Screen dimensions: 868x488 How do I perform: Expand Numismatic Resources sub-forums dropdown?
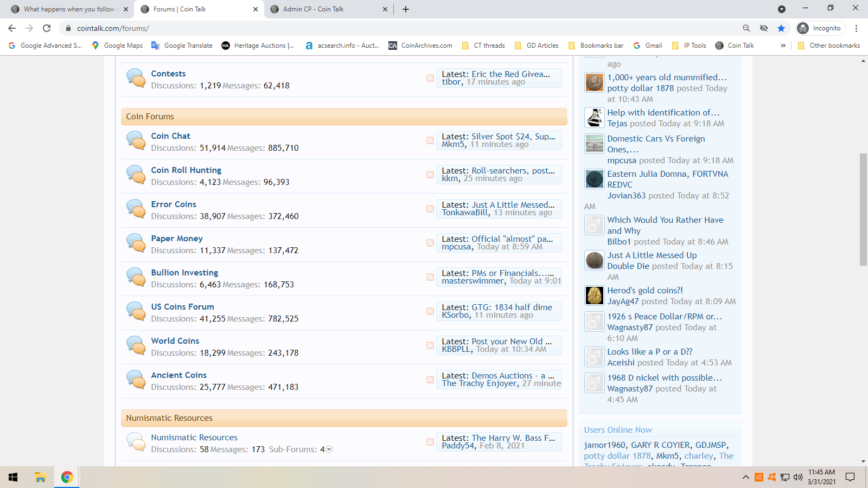[329, 450]
